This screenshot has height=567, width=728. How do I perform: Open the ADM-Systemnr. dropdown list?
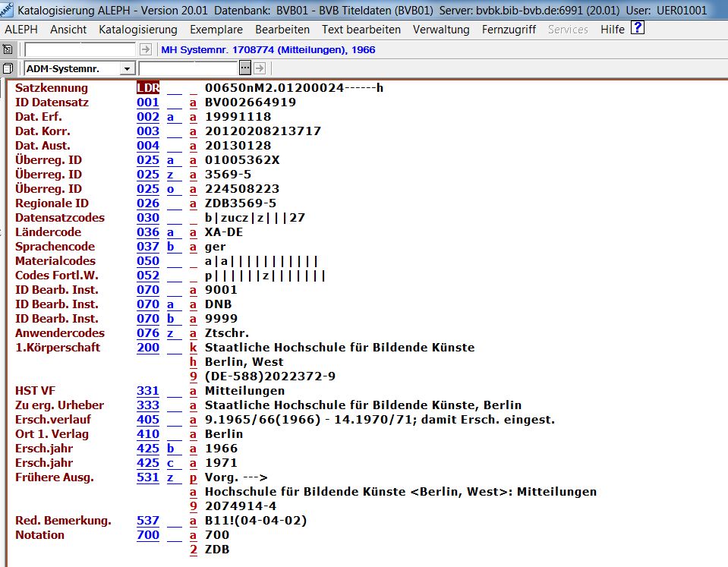click(127, 68)
